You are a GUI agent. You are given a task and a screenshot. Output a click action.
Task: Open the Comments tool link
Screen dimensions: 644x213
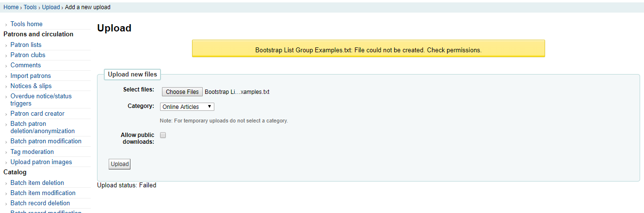tap(25, 65)
